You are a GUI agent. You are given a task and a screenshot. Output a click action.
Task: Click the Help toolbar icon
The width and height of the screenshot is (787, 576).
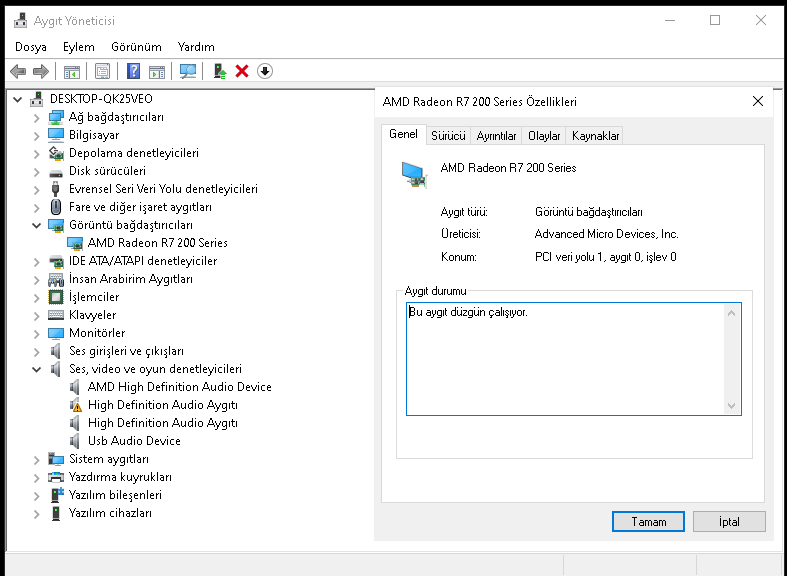133,71
